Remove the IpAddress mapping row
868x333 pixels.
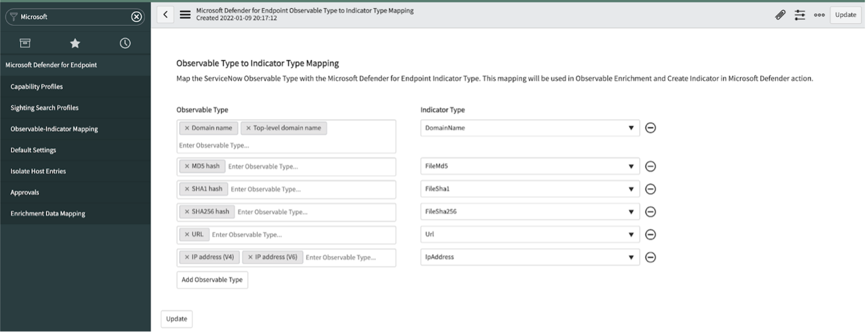pos(651,257)
